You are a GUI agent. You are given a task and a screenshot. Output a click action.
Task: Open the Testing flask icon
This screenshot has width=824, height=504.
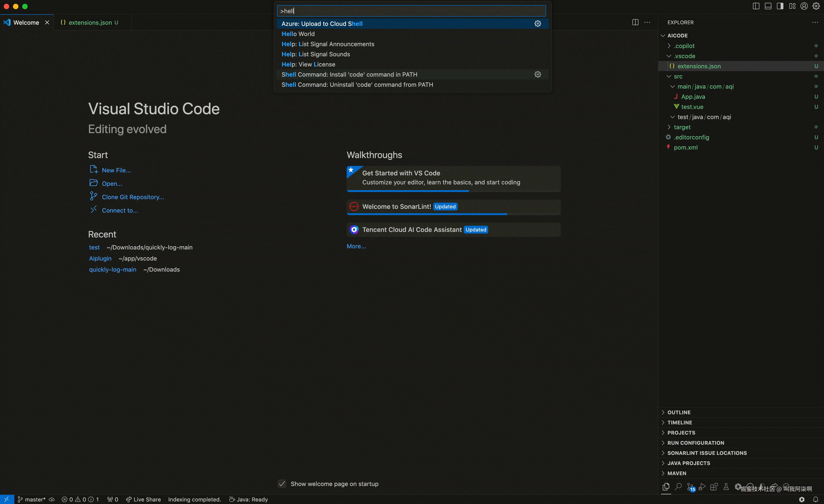[x=726, y=487]
